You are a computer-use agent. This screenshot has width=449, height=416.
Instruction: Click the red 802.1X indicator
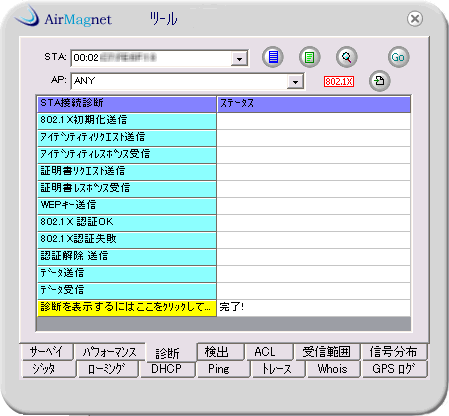tap(339, 82)
